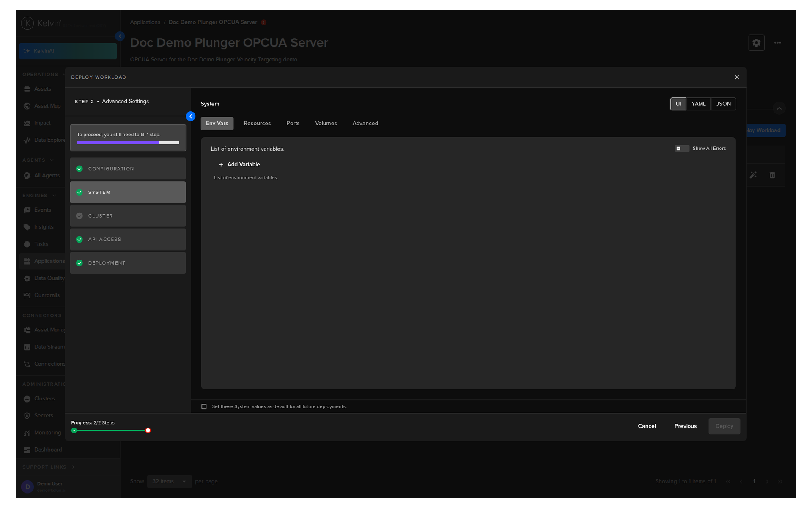This screenshot has height=508, width=812.
Task: Click the Data Streams icon
Action: (x=27, y=347)
